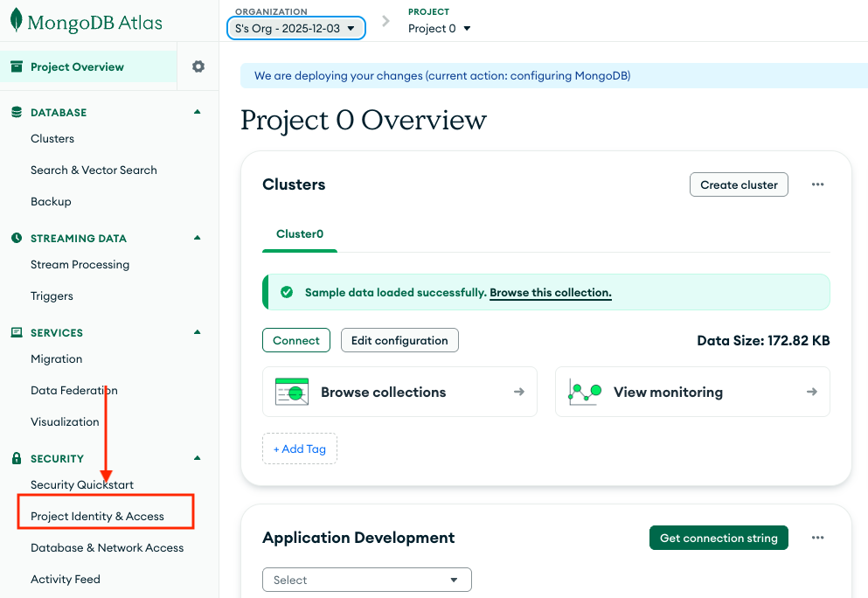Open View monitoring via its chart icon
Image resolution: width=868 pixels, height=598 pixels.
[x=584, y=392]
